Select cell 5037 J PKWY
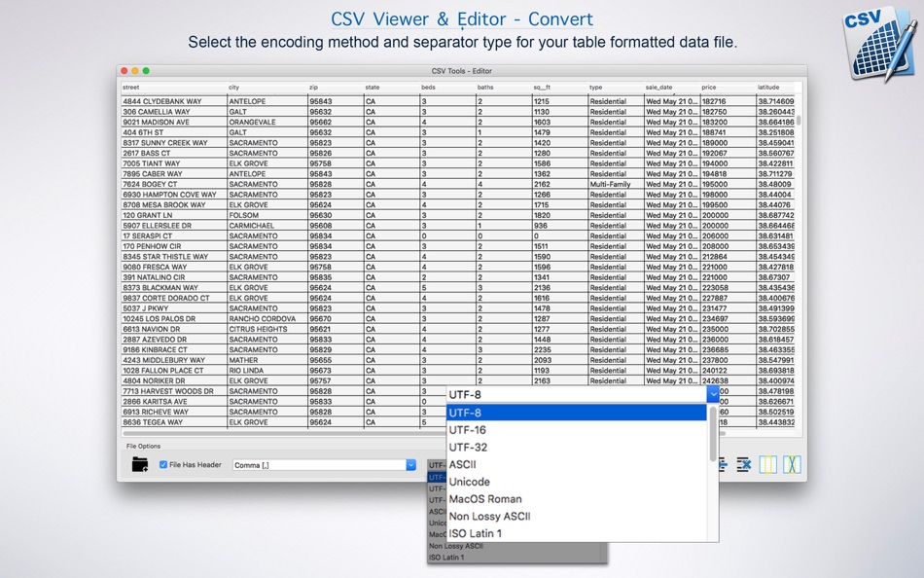Image resolution: width=924 pixels, height=578 pixels. pyautogui.click(x=174, y=308)
